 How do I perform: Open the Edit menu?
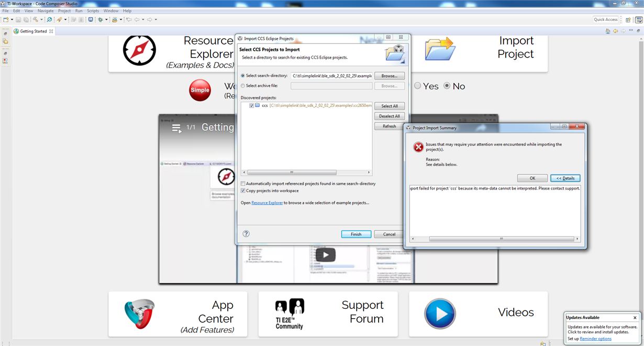click(x=17, y=10)
